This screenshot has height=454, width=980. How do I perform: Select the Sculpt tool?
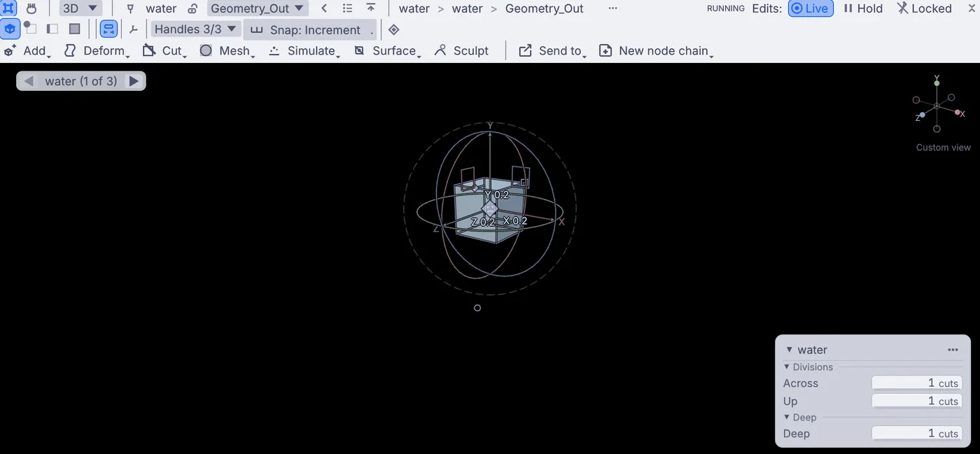tap(461, 51)
